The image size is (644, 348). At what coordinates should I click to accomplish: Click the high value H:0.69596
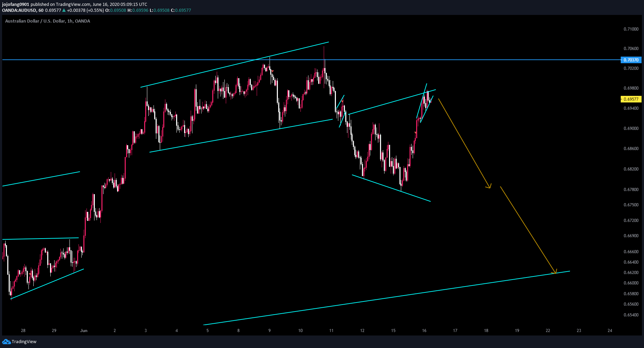point(138,10)
